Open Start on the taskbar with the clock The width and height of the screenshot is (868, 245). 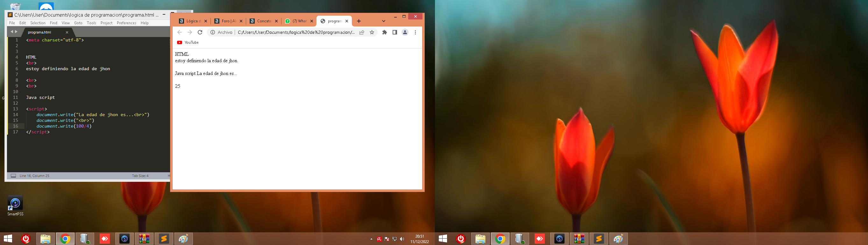[8, 239]
